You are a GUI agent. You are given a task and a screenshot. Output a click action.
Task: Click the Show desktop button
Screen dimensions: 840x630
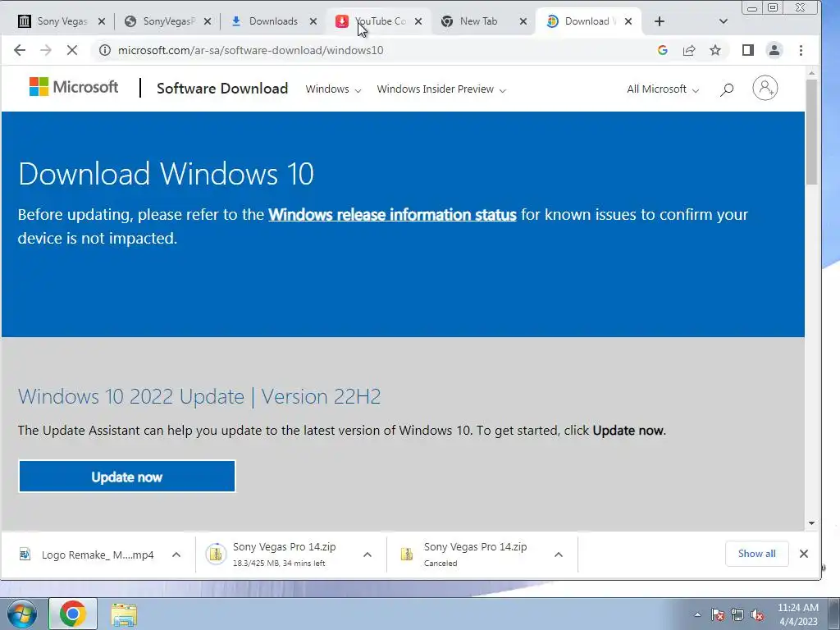pos(833,614)
